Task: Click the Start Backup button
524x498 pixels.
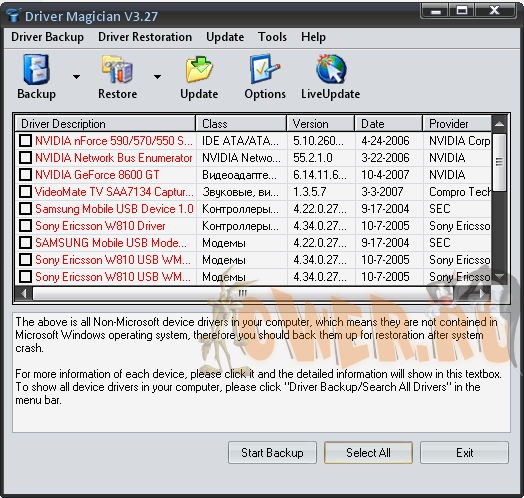Action: [x=272, y=453]
